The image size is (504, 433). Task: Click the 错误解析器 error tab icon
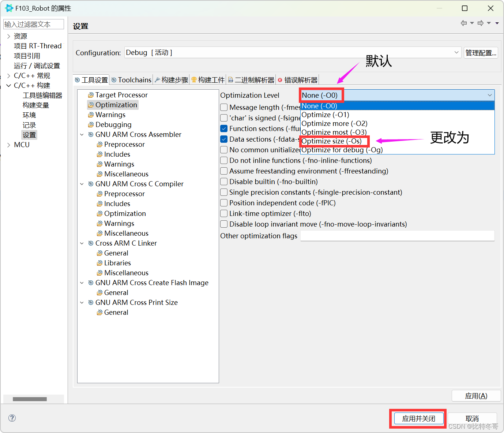[x=280, y=79]
